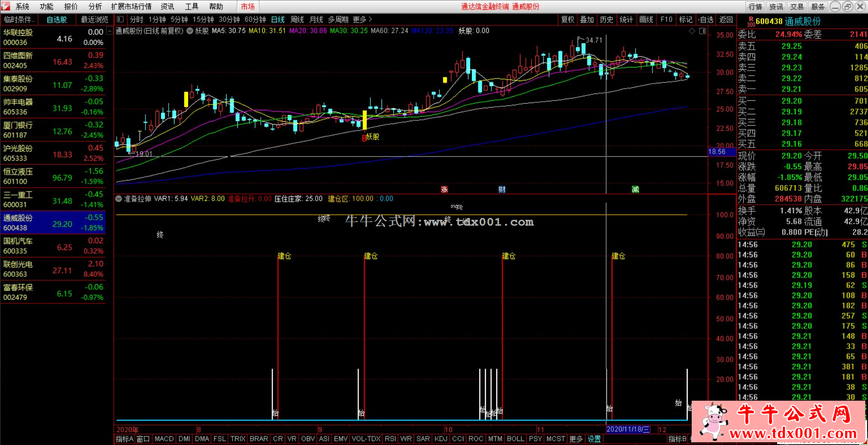This screenshot has height=445, width=868.
Task: Select the 1分钟 period
Action: tap(157, 19)
